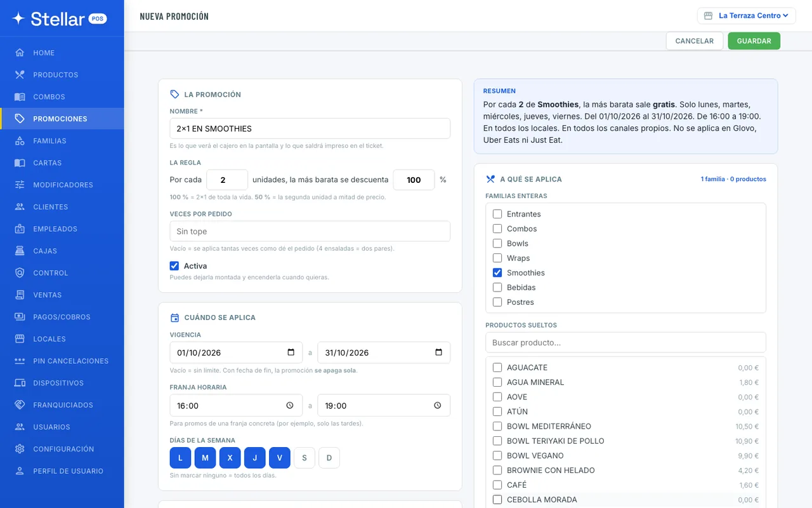Click the Por cada units field
Image resolution: width=812 pixels, height=508 pixels.
(227, 180)
